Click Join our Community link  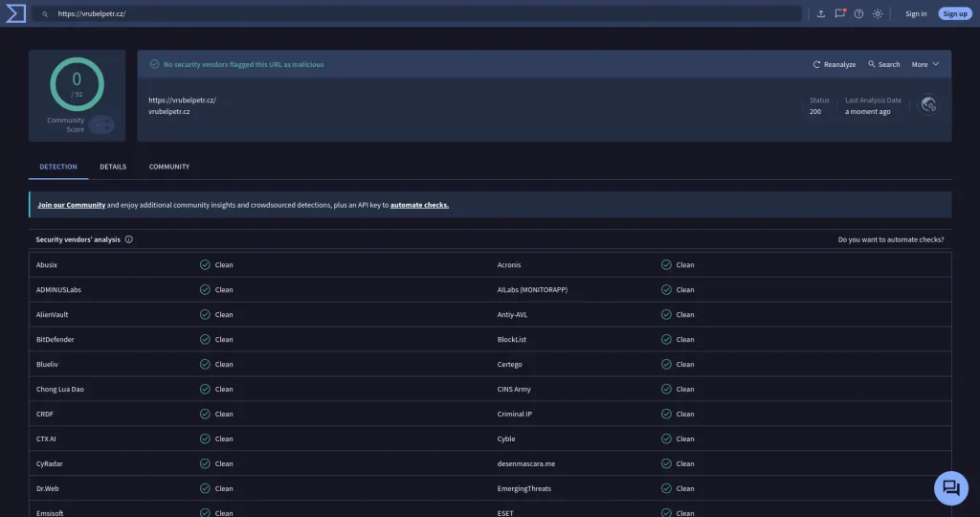[x=71, y=205]
